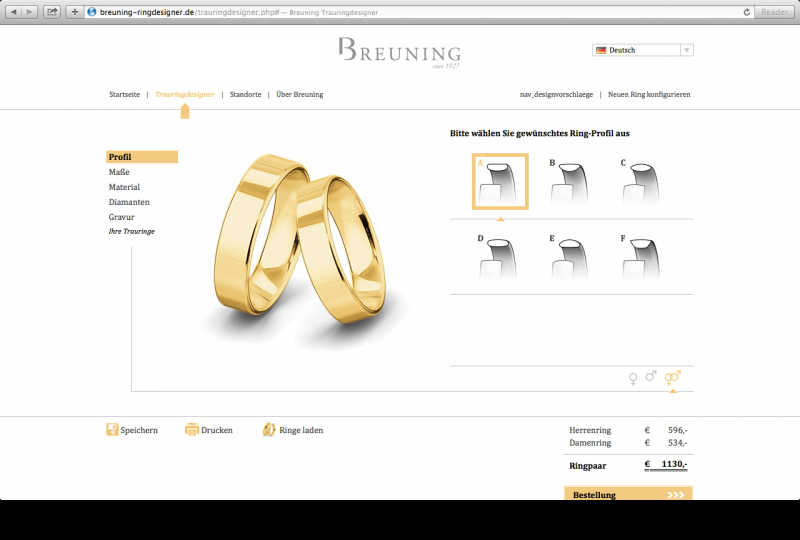Choose ring profile D
800x540 pixels.
pyautogui.click(x=498, y=257)
